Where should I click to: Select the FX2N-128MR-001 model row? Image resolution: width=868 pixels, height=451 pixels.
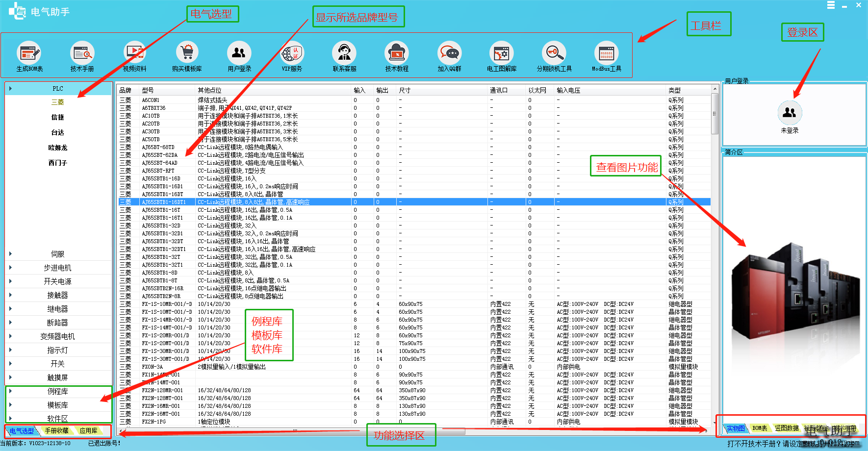coord(414,390)
